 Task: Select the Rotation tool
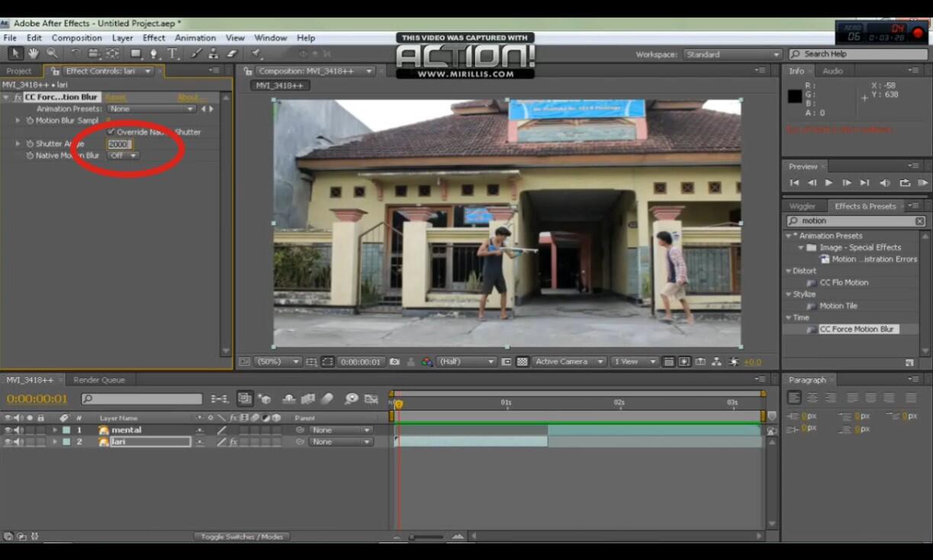[x=76, y=53]
